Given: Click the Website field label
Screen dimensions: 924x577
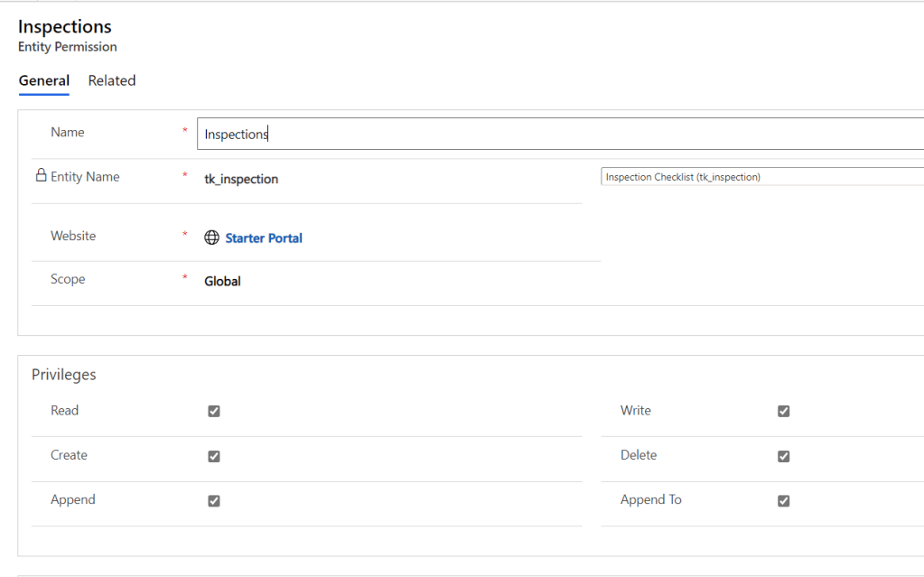Looking at the screenshot, I should pyautogui.click(x=73, y=236).
